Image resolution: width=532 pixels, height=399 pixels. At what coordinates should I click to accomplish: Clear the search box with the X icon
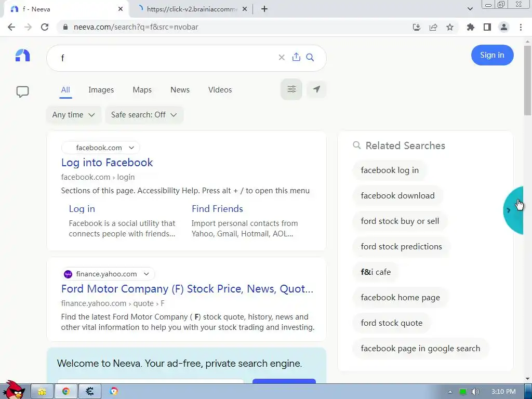pos(281,58)
